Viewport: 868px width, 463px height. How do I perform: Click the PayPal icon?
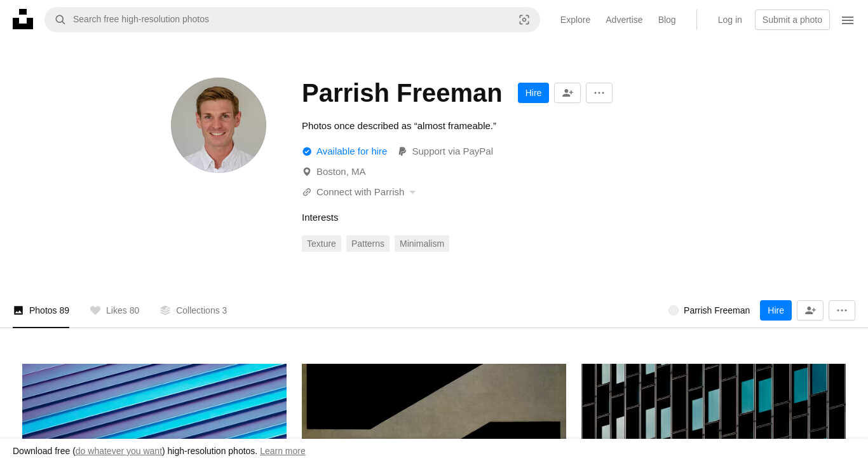[402, 151]
